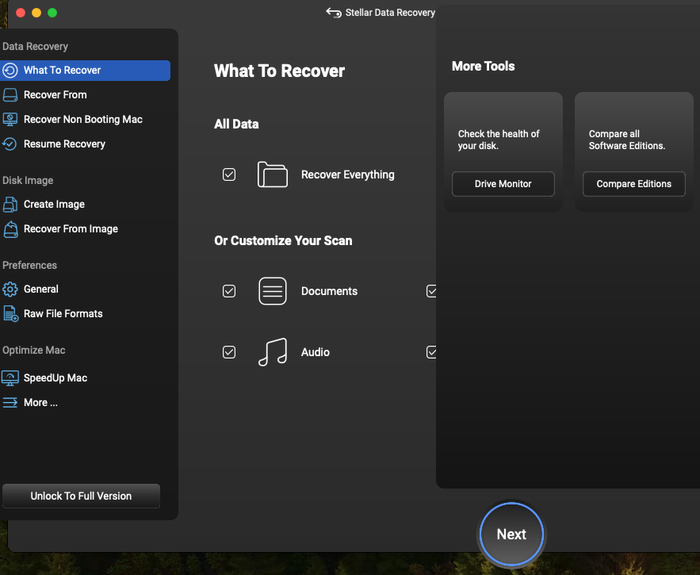The width and height of the screenshot is (700, 575).
Task: Click the Raw File Formats icon
Action: (x=11, y=314)
